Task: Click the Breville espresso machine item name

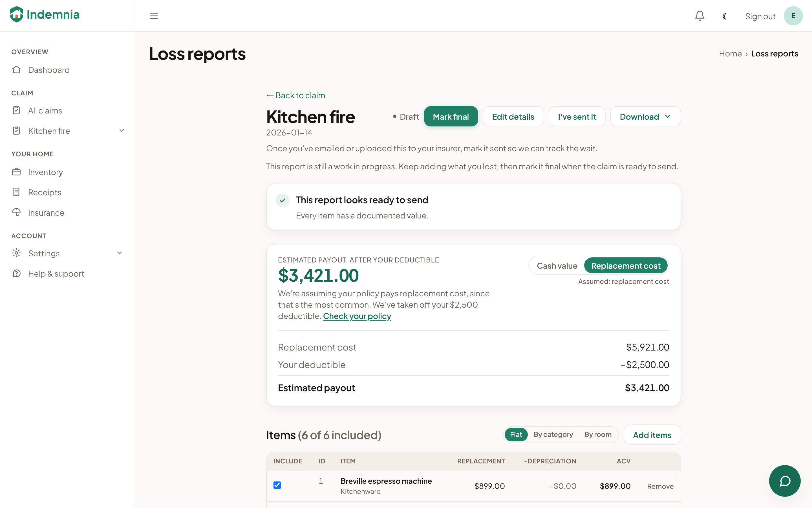Action: [x=386, y=481]
